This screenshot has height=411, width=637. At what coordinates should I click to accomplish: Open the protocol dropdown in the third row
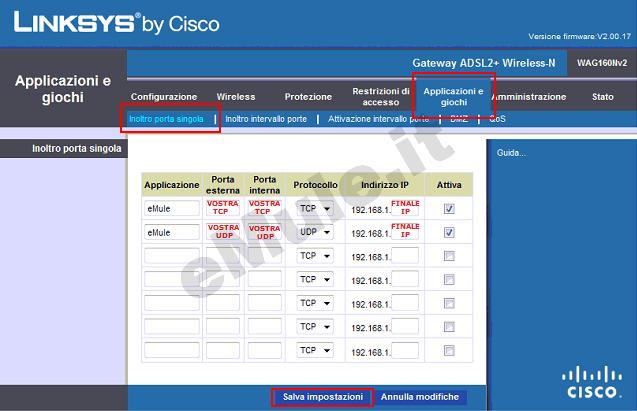pos(315,256)
